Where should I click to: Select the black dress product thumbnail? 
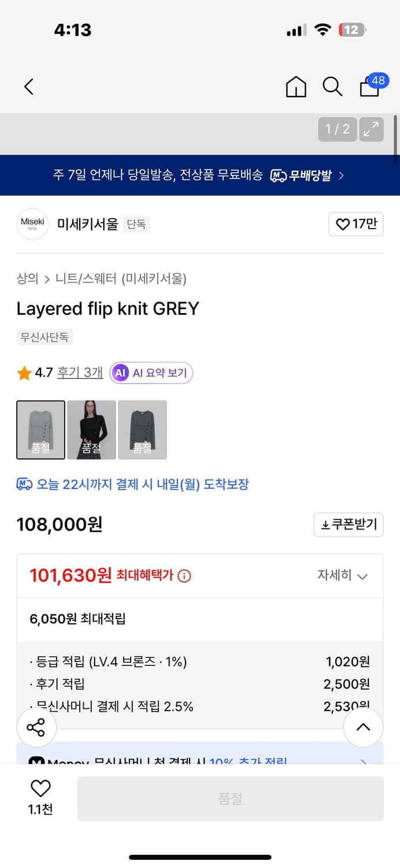pos(91,429)
